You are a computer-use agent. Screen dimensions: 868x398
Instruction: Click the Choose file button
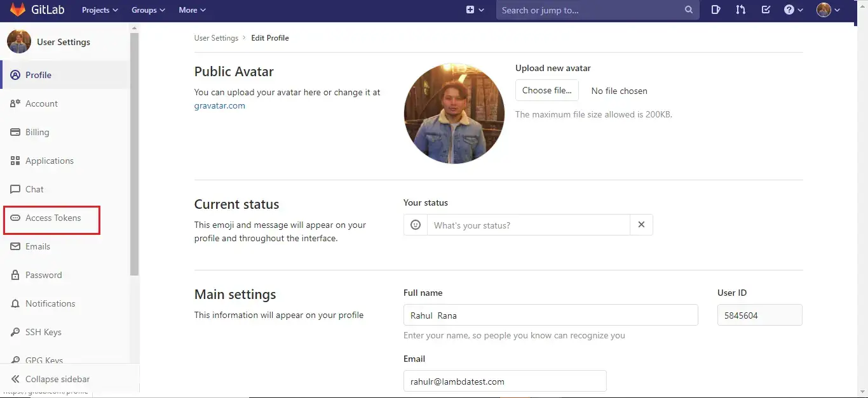pos(546,90)
